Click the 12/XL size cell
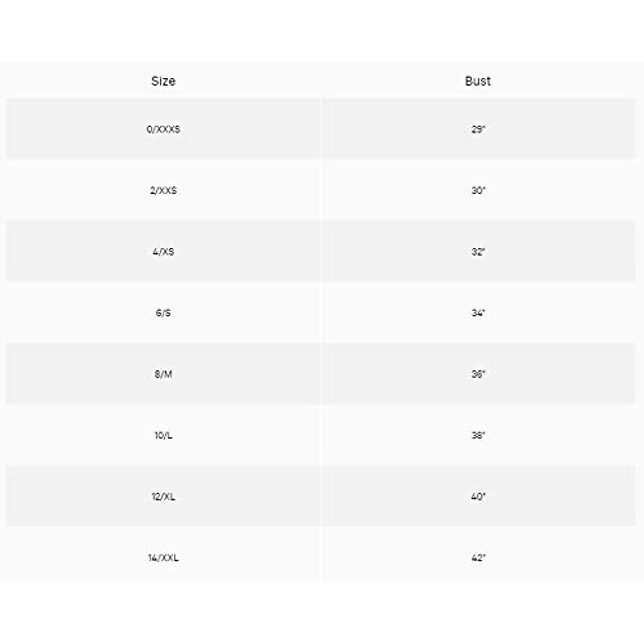Viewport: 644px width, 644px height. (163, 496)
